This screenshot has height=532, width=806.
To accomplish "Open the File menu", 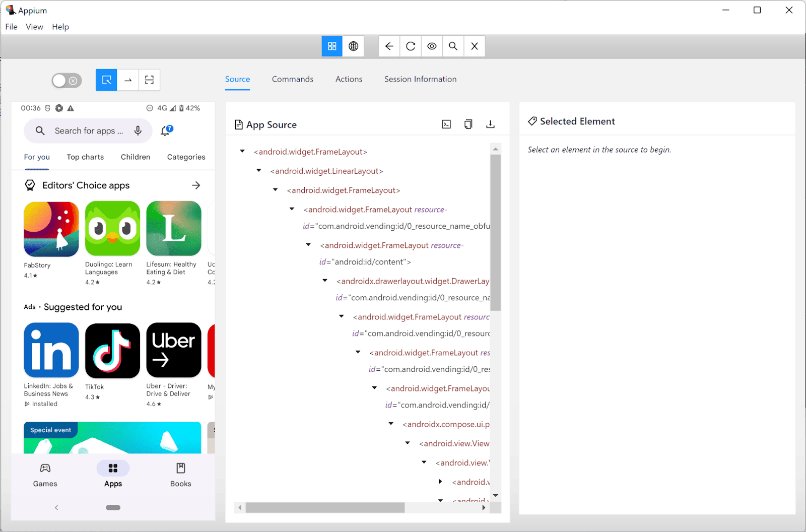I will 11,27.
